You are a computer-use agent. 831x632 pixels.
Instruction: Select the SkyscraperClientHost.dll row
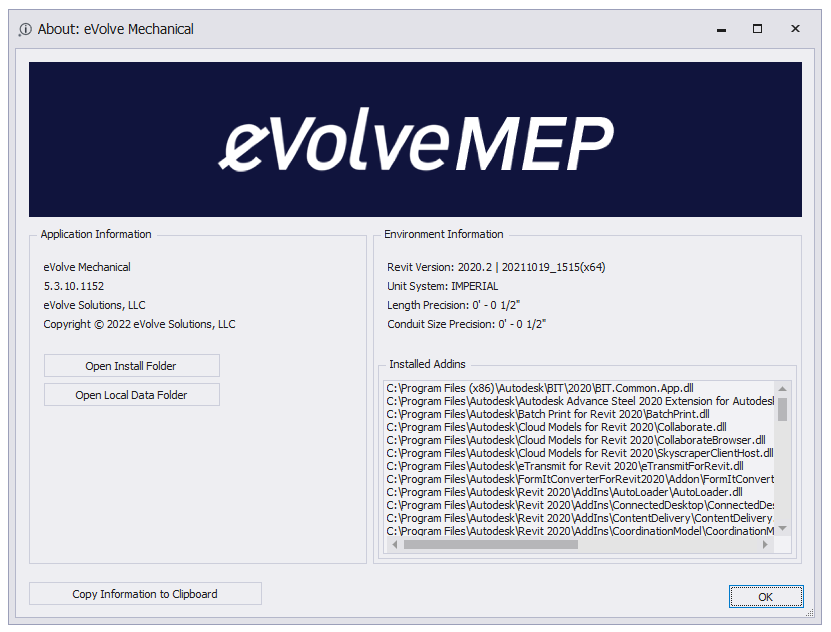pyautogui.click(x=580, y=453)
